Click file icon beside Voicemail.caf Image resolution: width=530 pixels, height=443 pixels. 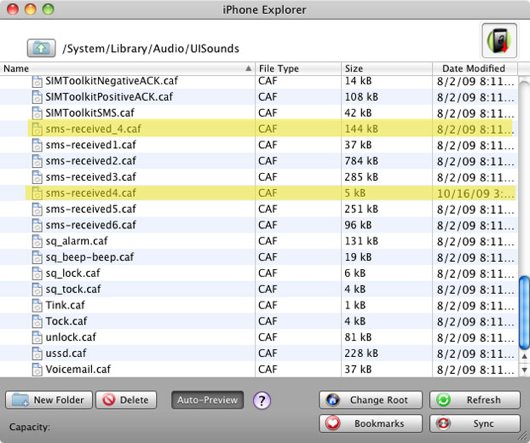37,369
